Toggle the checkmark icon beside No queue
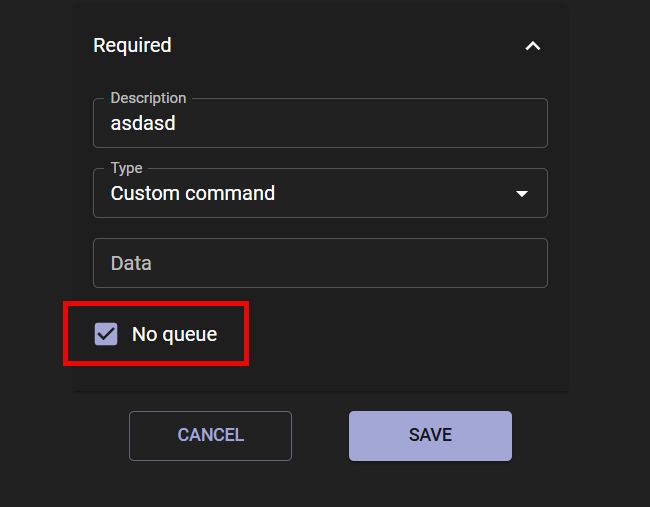The width and height of the screenshot is (650, 507). point(106,334)
